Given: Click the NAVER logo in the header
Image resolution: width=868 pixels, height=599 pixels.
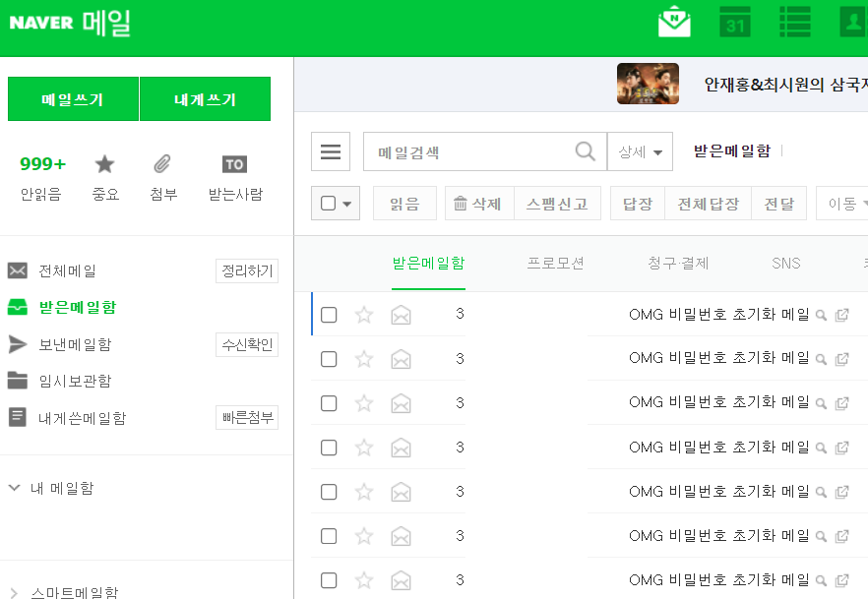Looking at the screenshot, I should 41,23.
